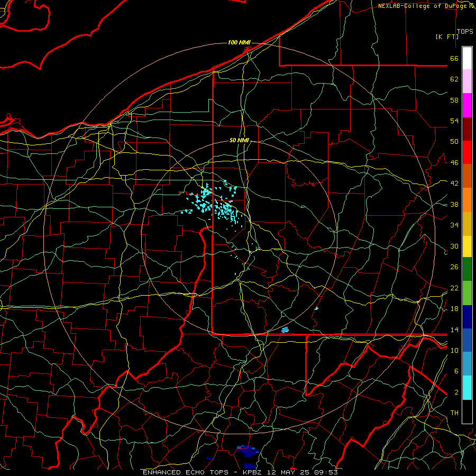Click the 'TOPS' legend heading
This screenshot has height=476, width=476.
(x=465, y=32)
